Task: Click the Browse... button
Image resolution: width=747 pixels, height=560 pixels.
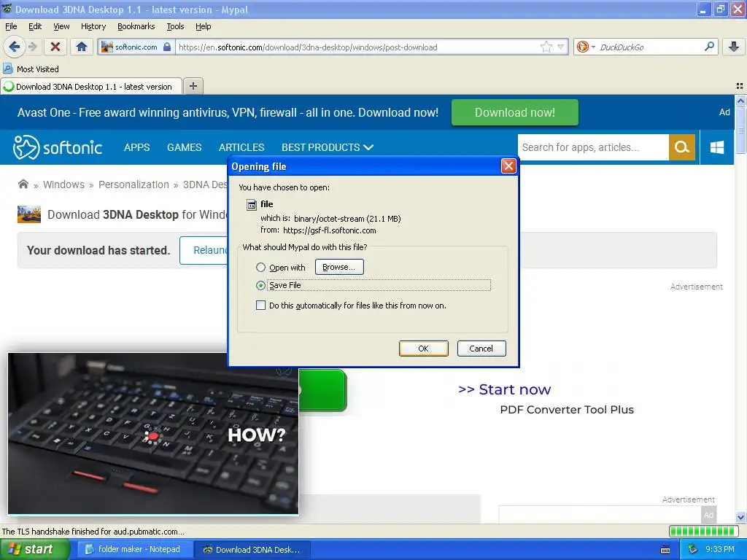Action: click(x=338, y=267)
